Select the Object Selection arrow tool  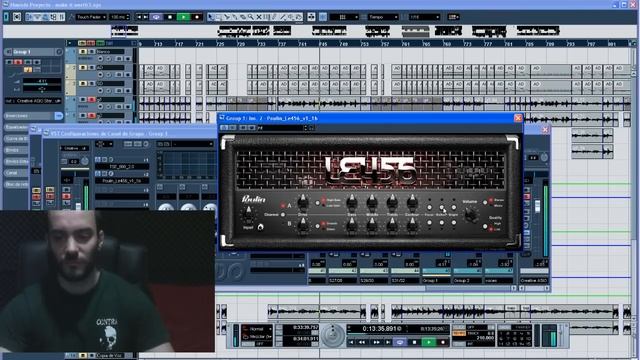coord(211,17)
